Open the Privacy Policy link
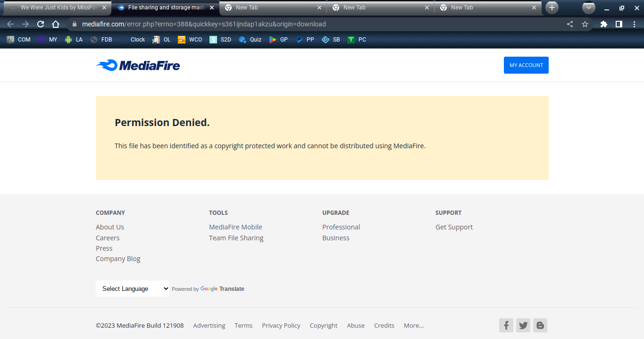This screenshot has width=644, height=339. point(281,325)
